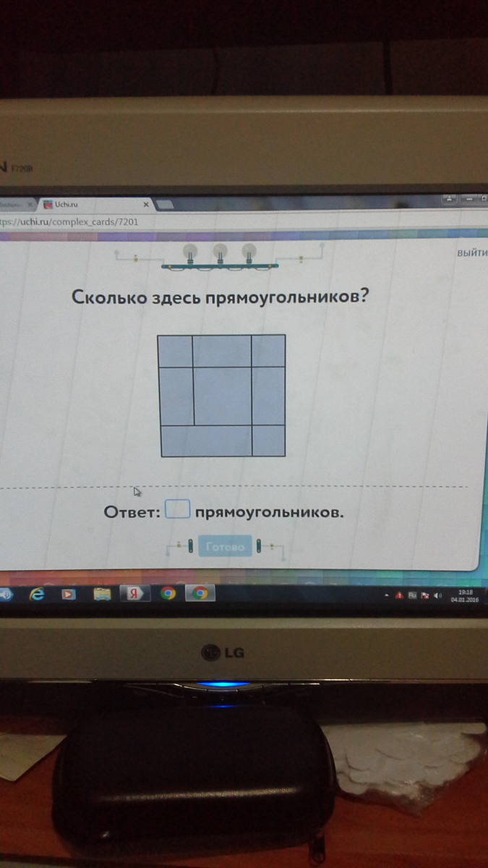Open Windows Media Player from taskbar

click(x=68, y=594)
